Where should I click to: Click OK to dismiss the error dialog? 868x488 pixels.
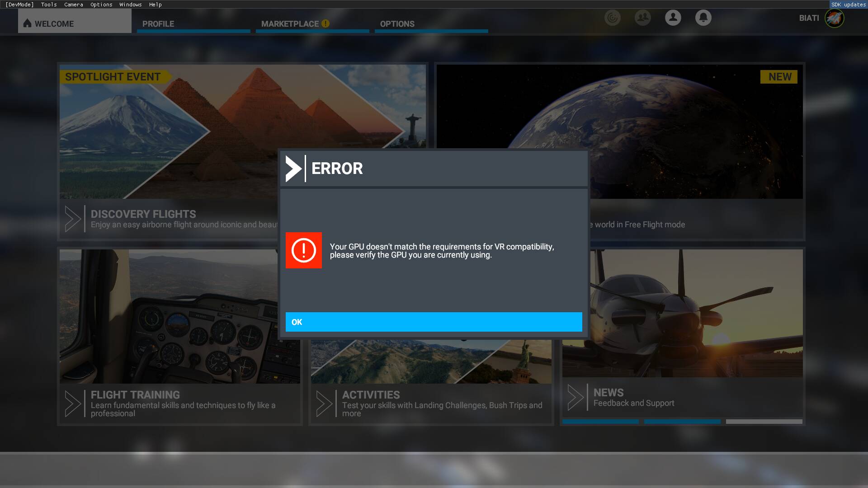pos(434,322)
